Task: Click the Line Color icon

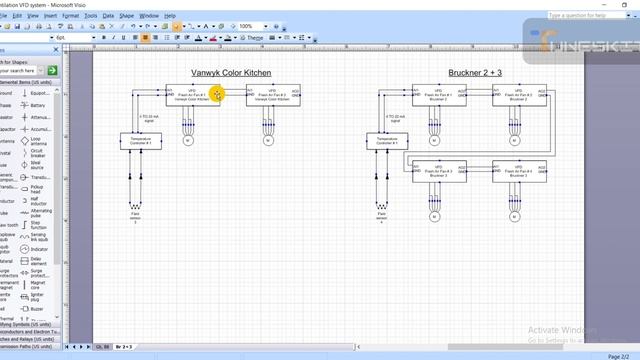Action: (213, 38)
